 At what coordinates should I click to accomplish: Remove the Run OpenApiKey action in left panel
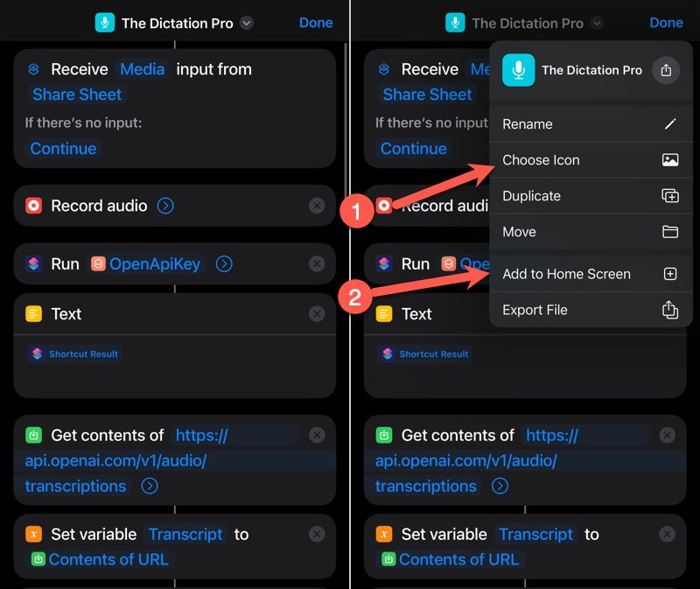pos(317,264)
